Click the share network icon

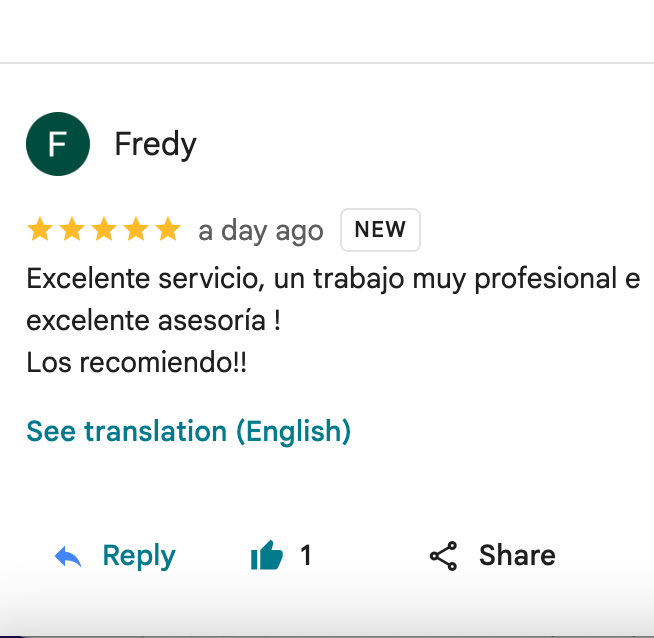coord(443,556)
